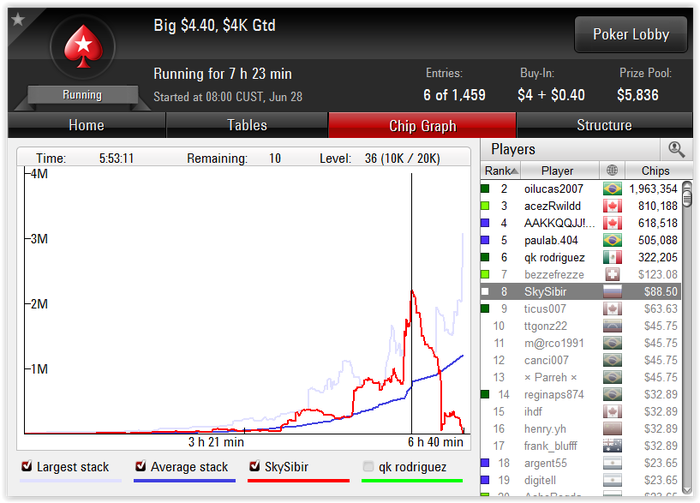Viewport: 700px width, 503px height.
Task: Click the country globe column icon
Action: (x=612, y=170)
